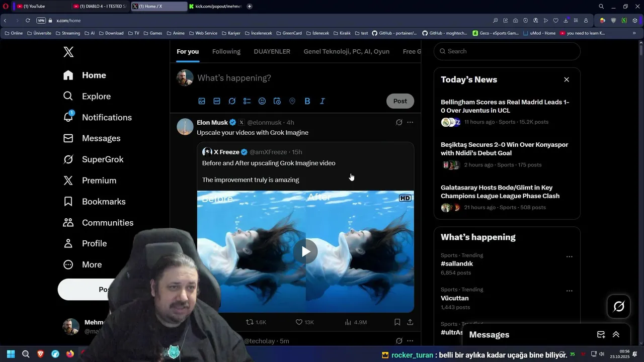Tag location in the composer
Screen dimensions: 644x362
292,101
